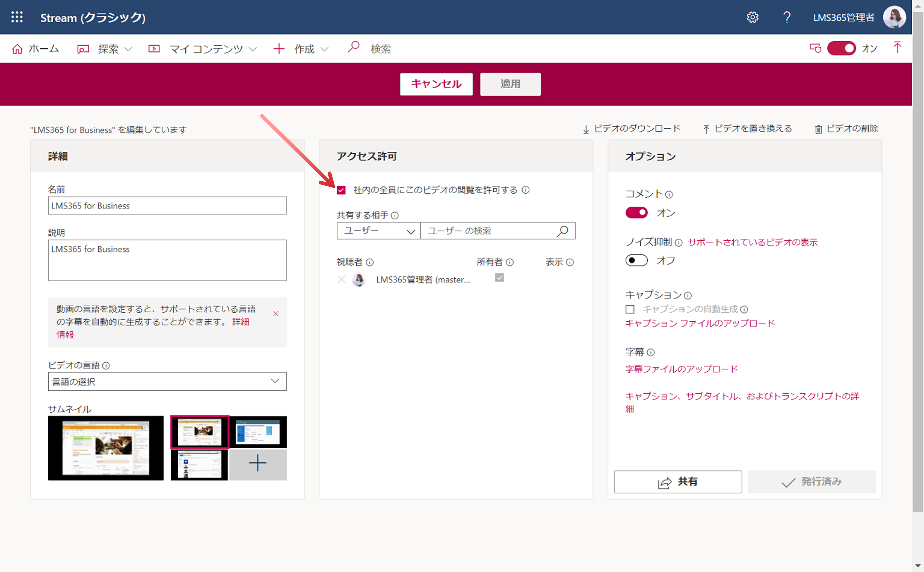Add custom thumbnail with plus tile
The image size is (924, 572).
258,464
